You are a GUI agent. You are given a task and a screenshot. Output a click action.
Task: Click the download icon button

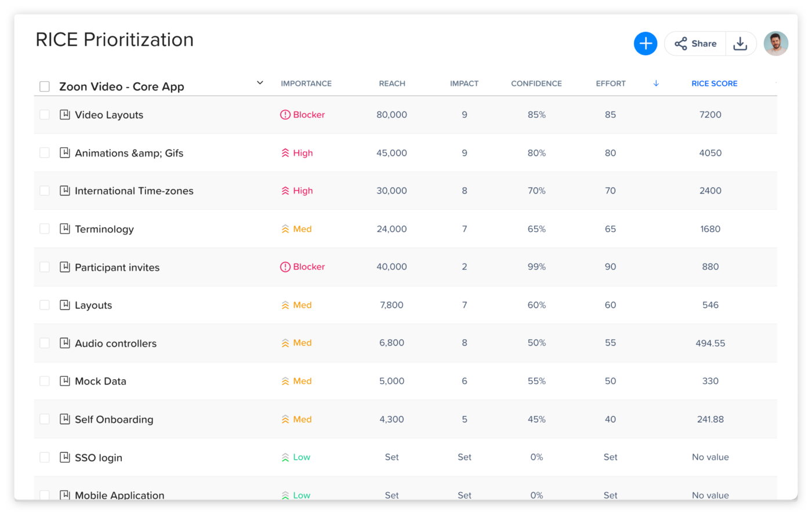[x=740, y=43]
